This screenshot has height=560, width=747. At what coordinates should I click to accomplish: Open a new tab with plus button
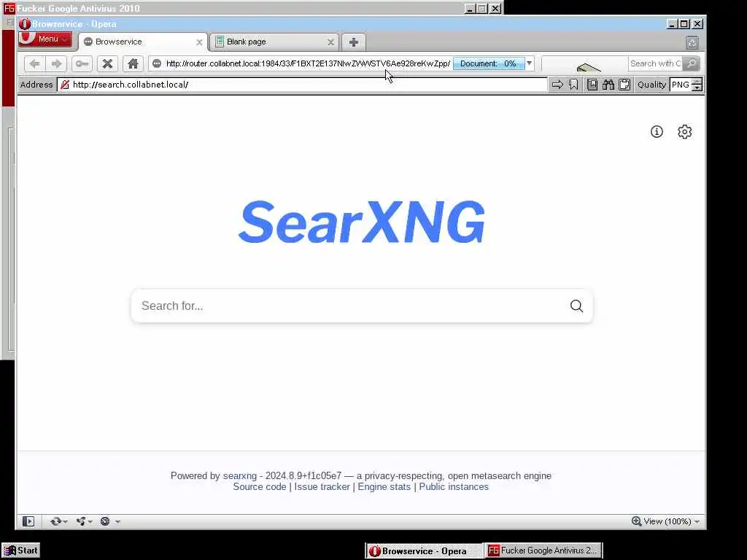click(x=354, y=42)
